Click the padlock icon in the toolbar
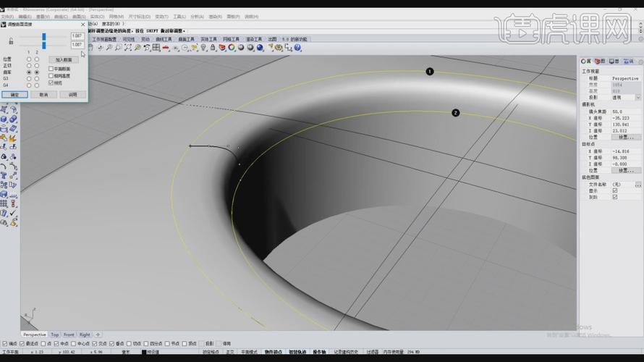644x362 pixels. click(x=213, y=48)
